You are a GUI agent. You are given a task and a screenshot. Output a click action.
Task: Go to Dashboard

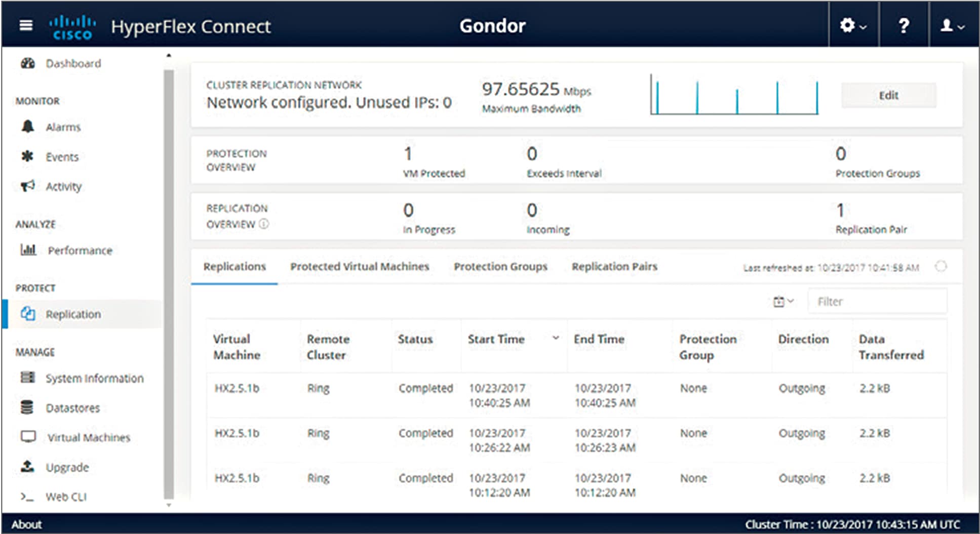(x=73, y=63)
